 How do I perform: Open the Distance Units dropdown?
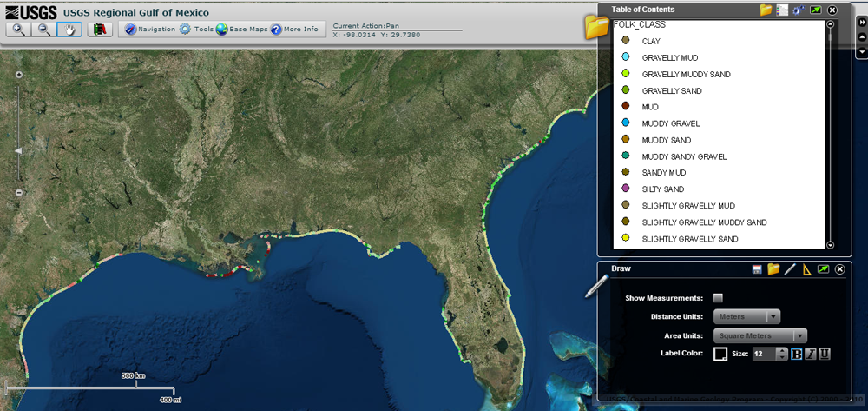point(746,317)
